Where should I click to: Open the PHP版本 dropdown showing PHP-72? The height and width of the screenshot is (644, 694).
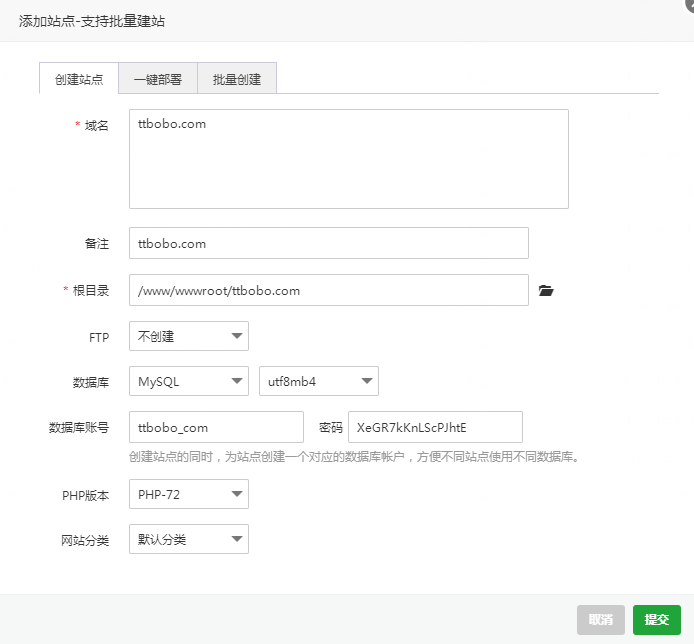(x=189, y=494)
